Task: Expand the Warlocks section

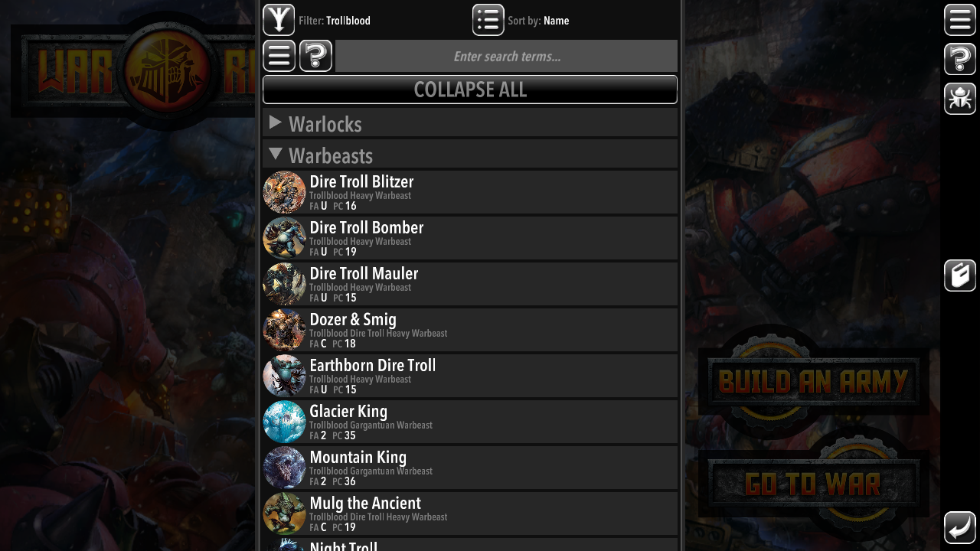Action: click(470, 122)
